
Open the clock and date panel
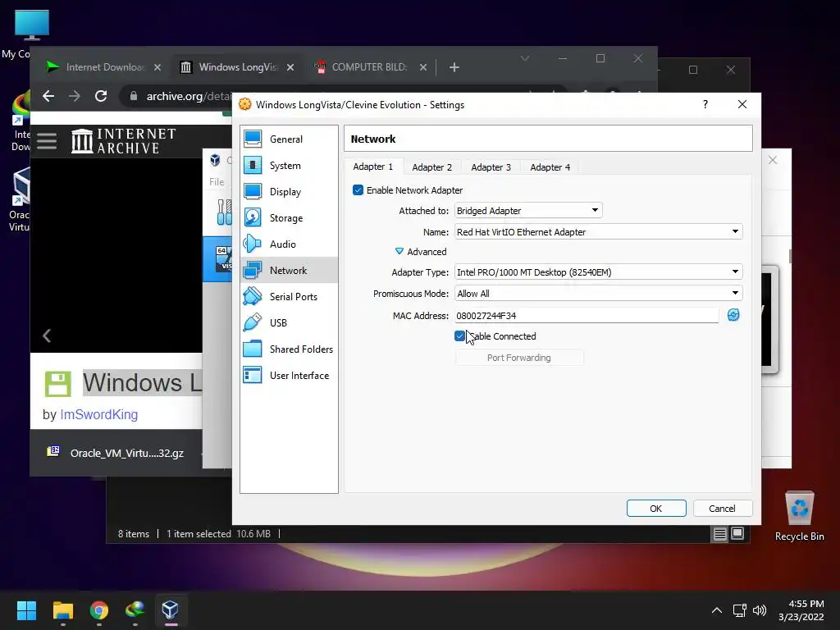point(801,610)
